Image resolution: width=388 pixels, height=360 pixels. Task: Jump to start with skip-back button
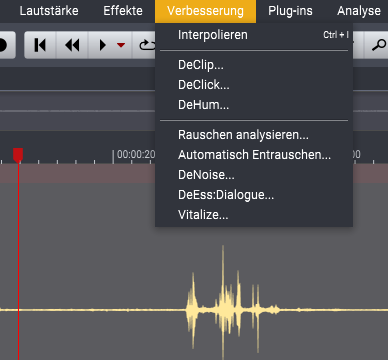[x=40, y=45]
